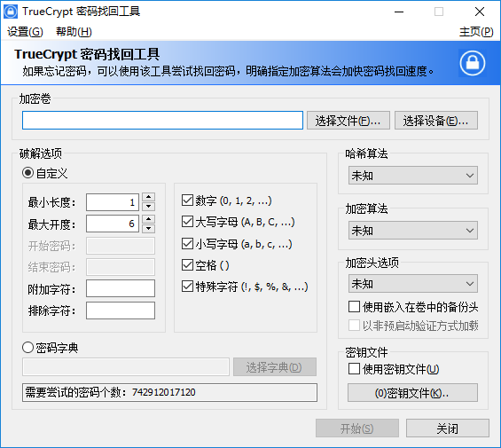The height and width of the screenshot is (448, 501).
Task: Increase minimum length with the up arrow
Action: coord(149,197)
